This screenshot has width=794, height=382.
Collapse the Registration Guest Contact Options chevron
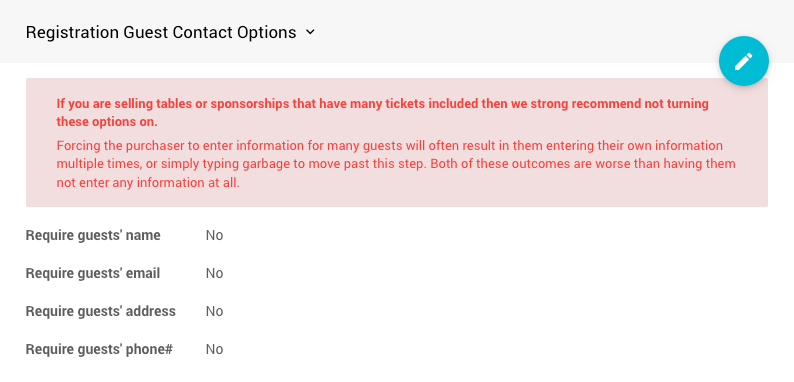click(310, 32)
